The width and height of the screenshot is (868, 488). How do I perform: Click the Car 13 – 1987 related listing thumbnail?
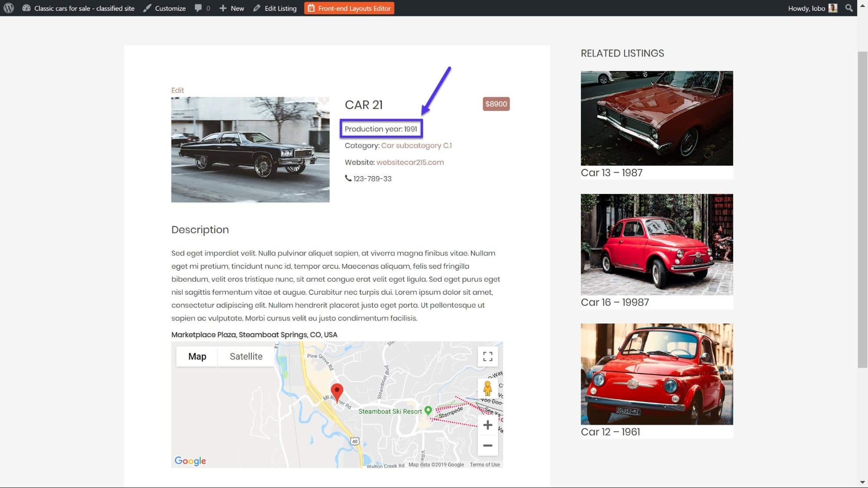657,118
